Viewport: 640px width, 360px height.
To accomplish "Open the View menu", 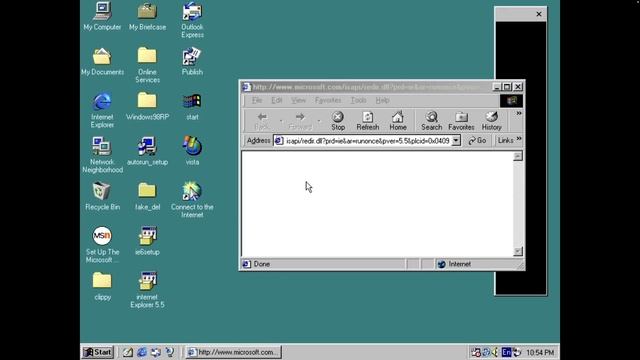I will pos(298,100).
